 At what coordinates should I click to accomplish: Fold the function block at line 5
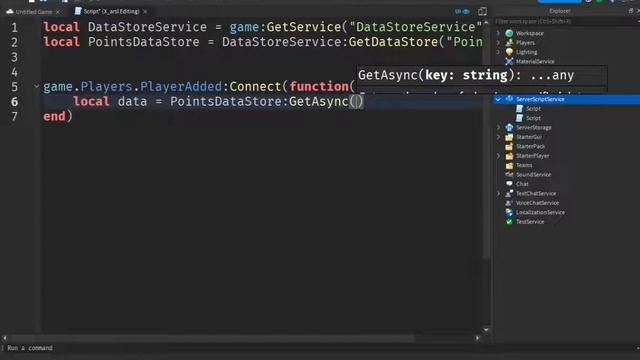(x=36, y=86)
